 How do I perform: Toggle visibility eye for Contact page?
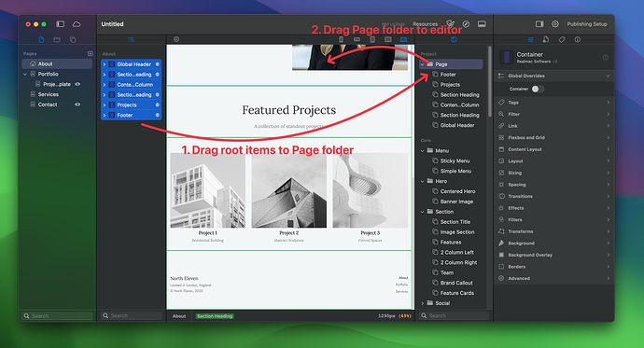tap(77, 104)
